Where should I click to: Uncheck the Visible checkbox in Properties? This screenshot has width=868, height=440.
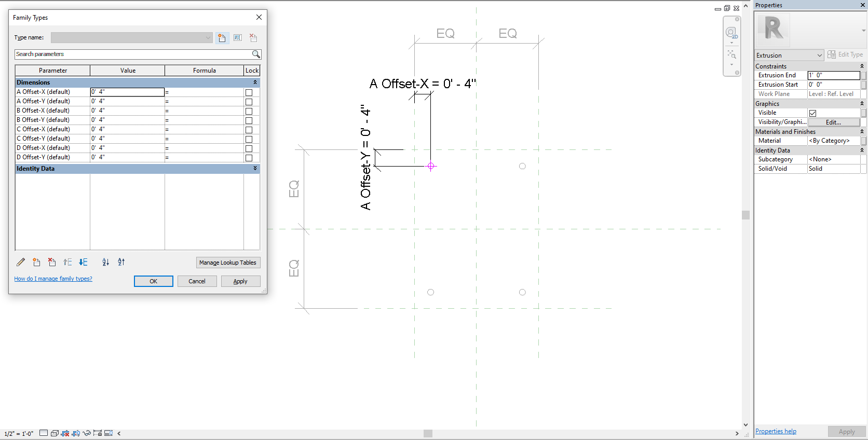click(812, 113)
